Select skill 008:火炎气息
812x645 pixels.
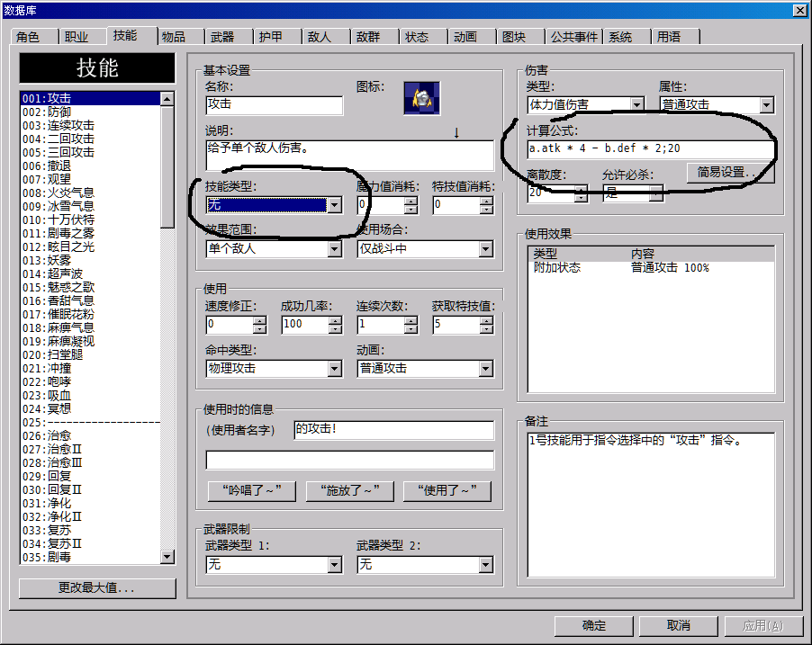91,193
